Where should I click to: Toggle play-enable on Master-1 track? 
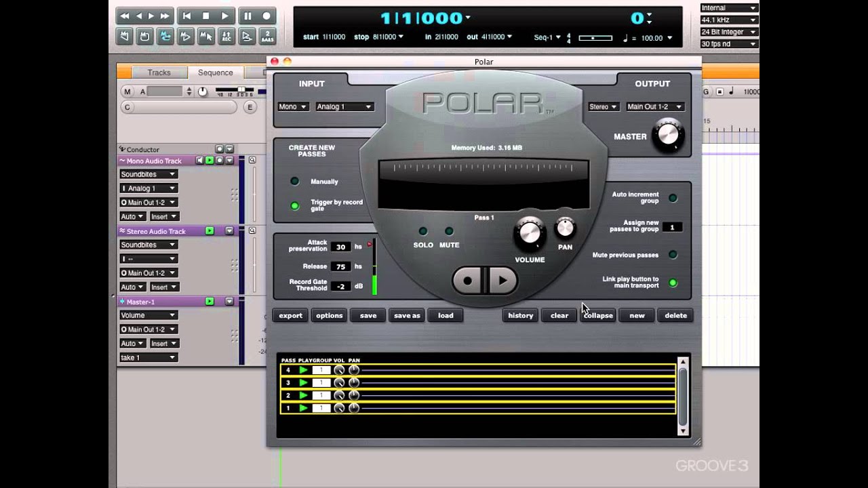(x=210, y=302)
